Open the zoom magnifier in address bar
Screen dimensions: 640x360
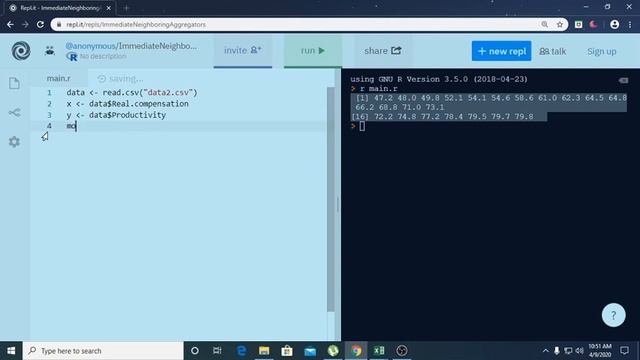coord(544,24)
